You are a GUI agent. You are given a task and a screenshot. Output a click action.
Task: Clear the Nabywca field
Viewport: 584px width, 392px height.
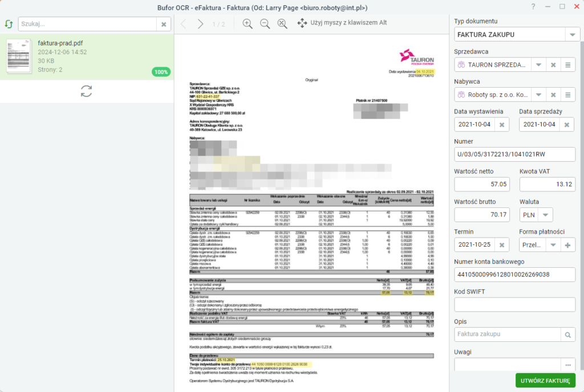(553, 95)
